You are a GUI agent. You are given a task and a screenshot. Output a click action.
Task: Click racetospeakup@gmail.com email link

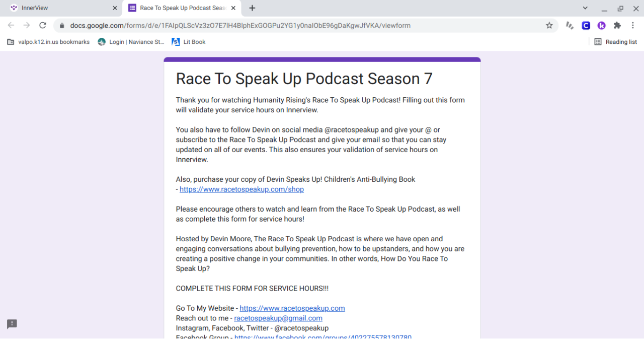[278, 318]
